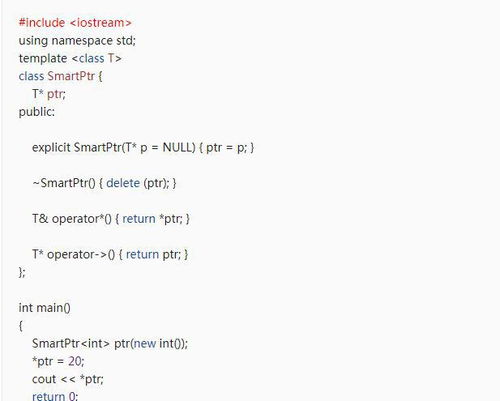Click the ~SmartPtr destructor line
The image size is (500, 401).
pyautogui.click(x=104, y=183)
